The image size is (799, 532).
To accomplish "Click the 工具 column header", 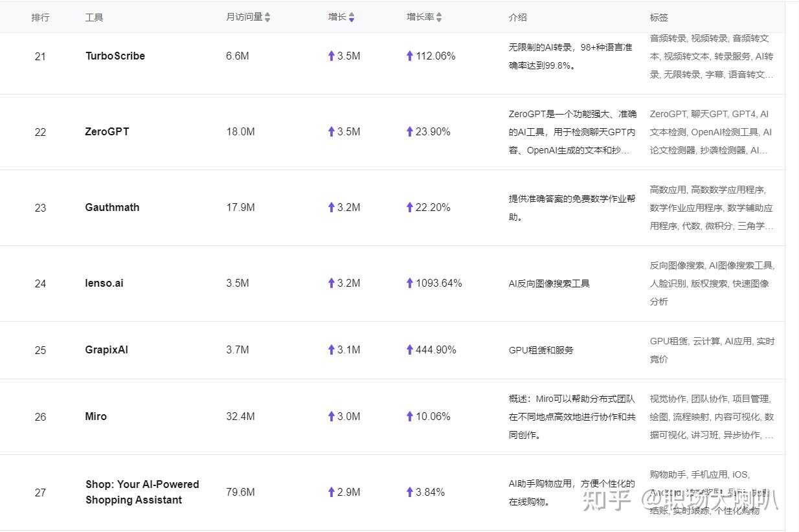I will 92,17.
